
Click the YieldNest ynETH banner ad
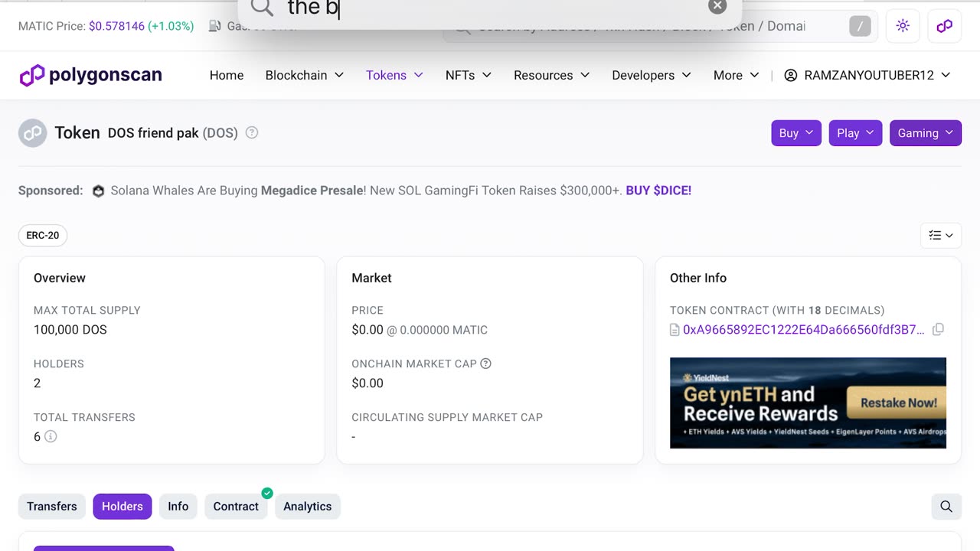808,403
